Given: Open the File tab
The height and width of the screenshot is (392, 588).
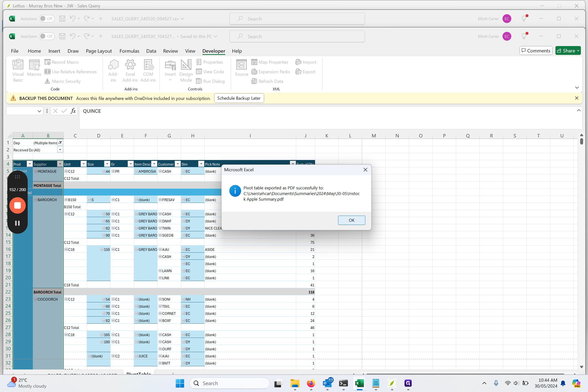Looking at the screenshot, I should click(x=15, y=51).
